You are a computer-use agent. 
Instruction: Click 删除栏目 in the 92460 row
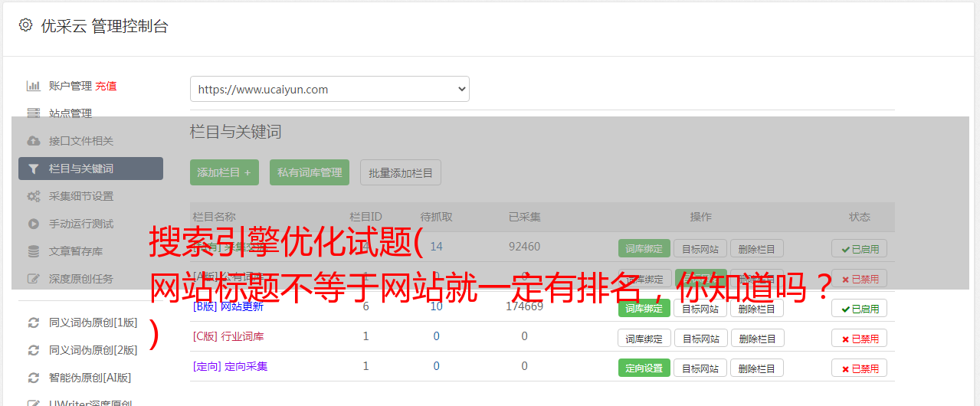point(757,248)
